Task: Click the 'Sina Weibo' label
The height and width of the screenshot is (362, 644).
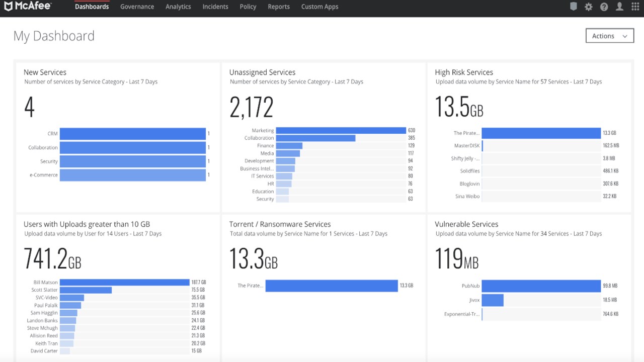Action: click(467, 197)
